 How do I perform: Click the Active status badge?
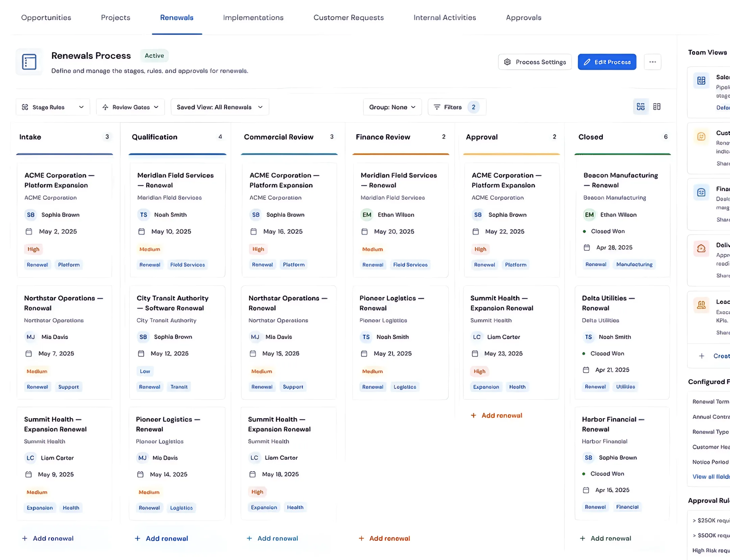154,56
